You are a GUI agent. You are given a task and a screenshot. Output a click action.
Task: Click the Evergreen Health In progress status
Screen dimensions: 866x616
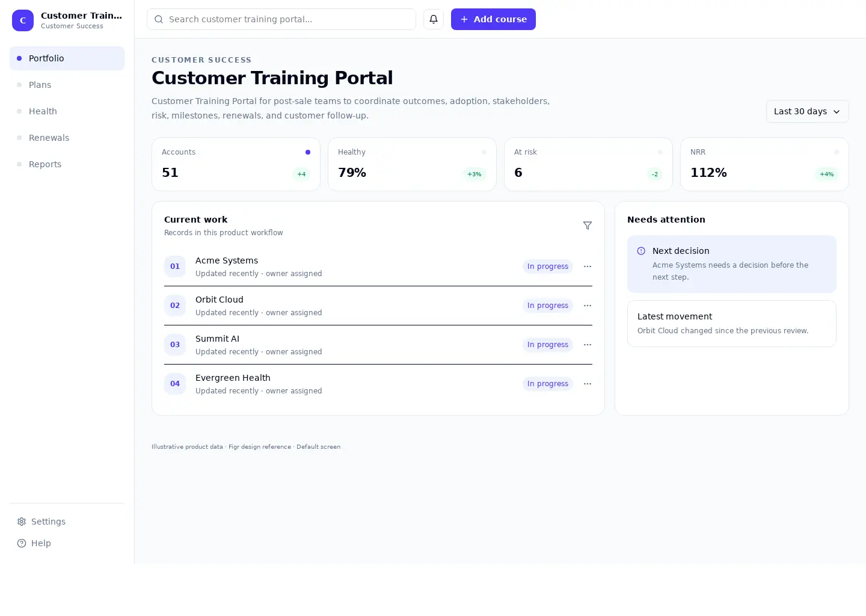[x=548, y=384]
